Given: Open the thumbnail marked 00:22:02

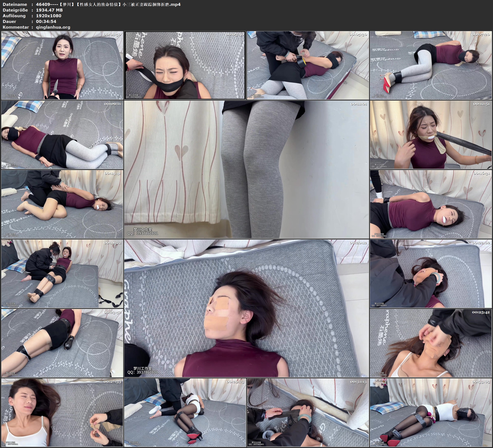Looking at the screenshot, I should pyautogui.click(x=431, y=274).
